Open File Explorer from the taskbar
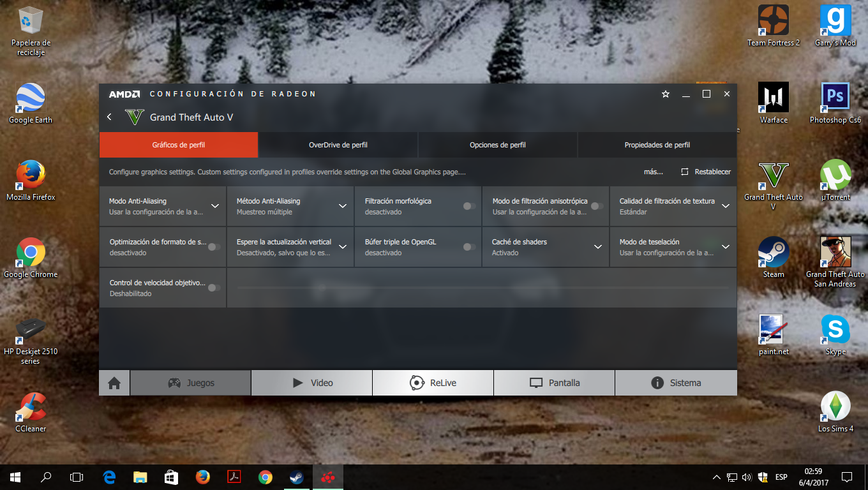Screen dimensions: 868x490 point(140,477)
